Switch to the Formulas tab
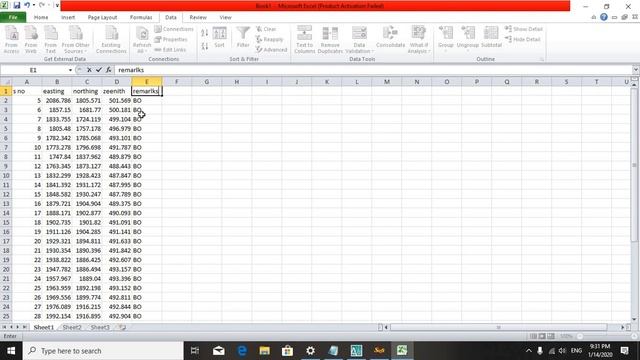 point(141,17)
